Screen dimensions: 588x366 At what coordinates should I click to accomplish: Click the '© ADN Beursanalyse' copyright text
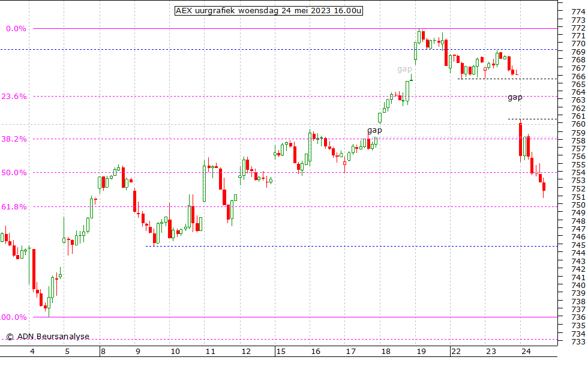click(47, 337)
